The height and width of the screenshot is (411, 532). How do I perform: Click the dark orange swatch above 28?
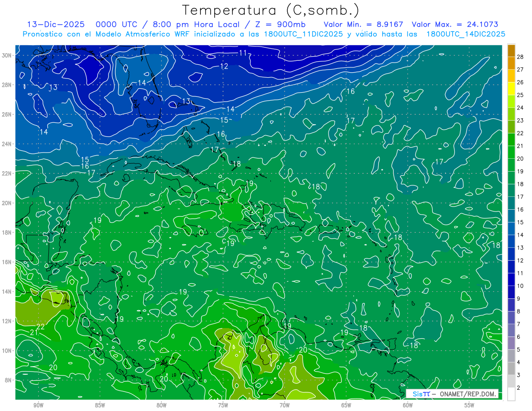[511, 51]
